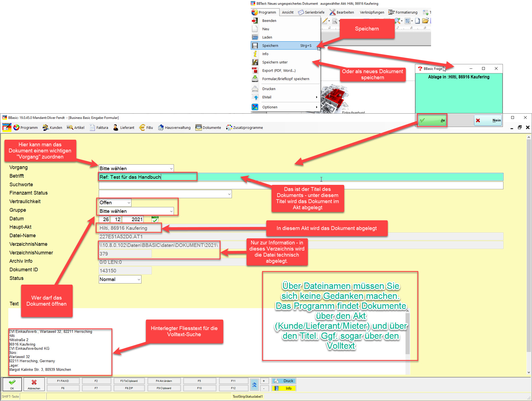Viewport: 532px width, 401px height.
Task: Click into the Text field with address lines
Action: (x=207, y=341)
